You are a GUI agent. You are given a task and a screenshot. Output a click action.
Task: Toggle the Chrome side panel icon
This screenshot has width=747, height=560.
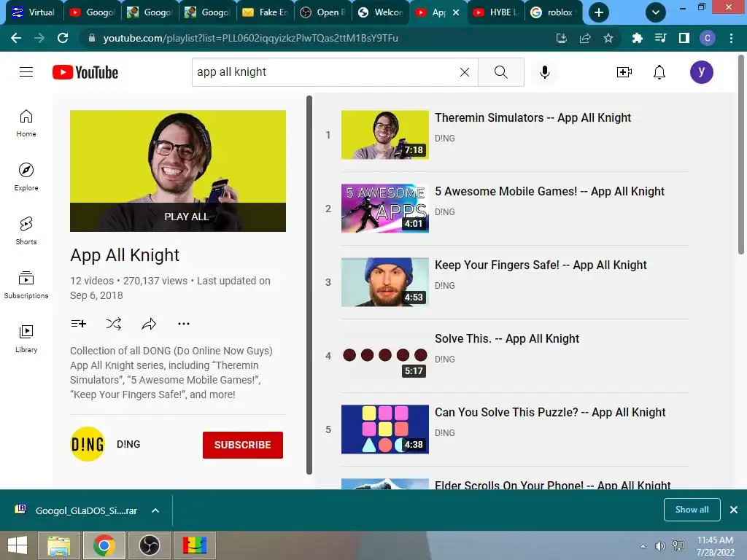[x=684, y=38]
